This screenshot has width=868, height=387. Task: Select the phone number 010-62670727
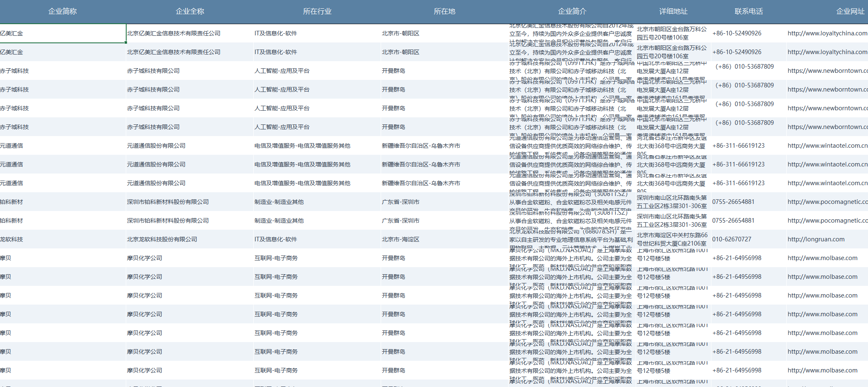(732, 239)
